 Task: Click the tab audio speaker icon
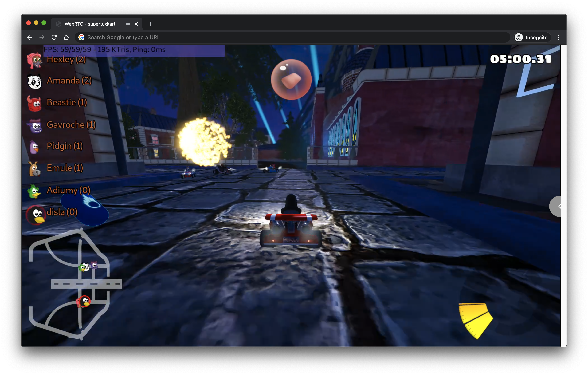click(x=128, y=24)
